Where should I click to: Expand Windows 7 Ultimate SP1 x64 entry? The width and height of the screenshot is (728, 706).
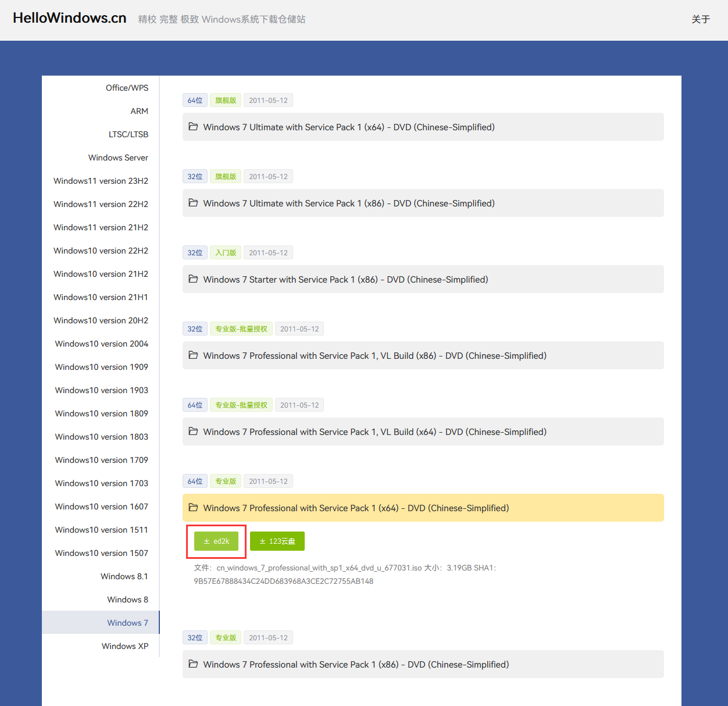[x=423, y=127]
